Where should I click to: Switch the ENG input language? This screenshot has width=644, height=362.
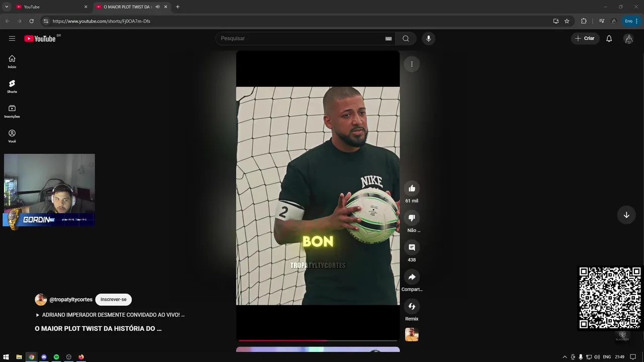point(607,357)
